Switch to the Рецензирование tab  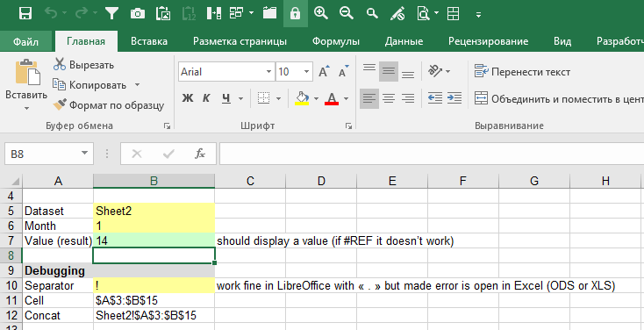tap(489, 41)
